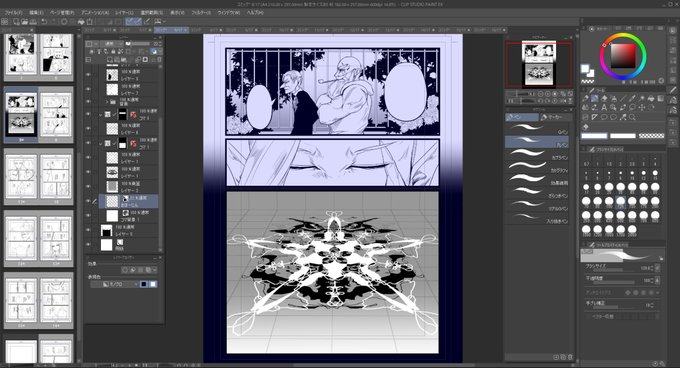The height and width of the screenshot is (368, 680).
Task: Click the border effect icon in Layer Property
Action: tap(125, 270)
